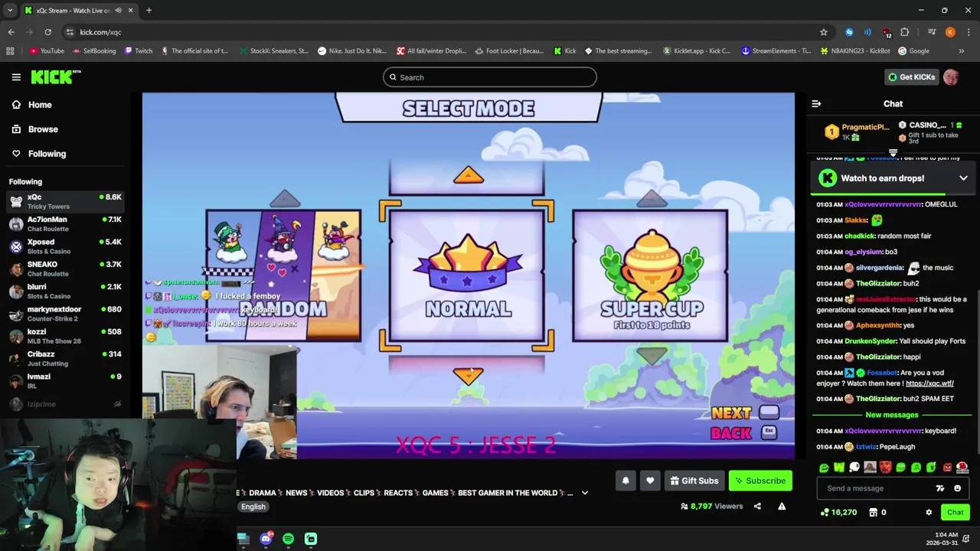This screenshot has width=980, height=551.
Task: Jump to New messages in chat
Action: (892, 415)
